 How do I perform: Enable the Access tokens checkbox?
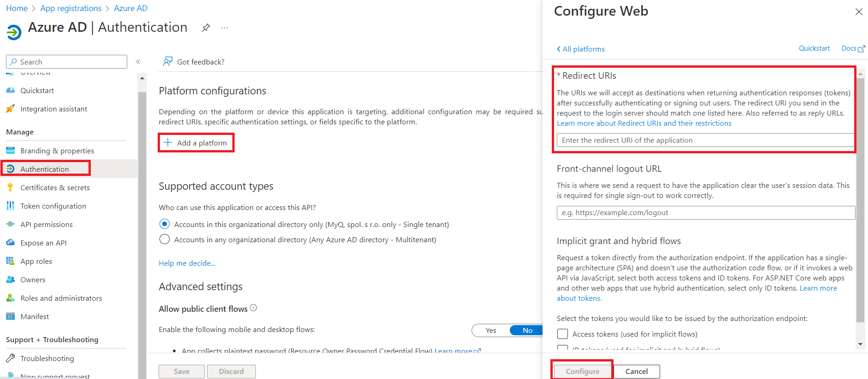[562, 333]
